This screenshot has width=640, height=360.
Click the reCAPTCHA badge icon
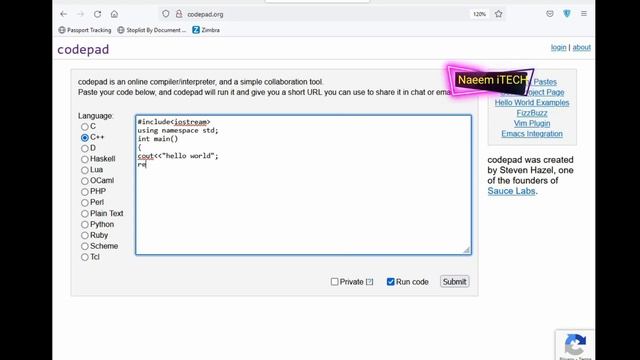[575, 344]
